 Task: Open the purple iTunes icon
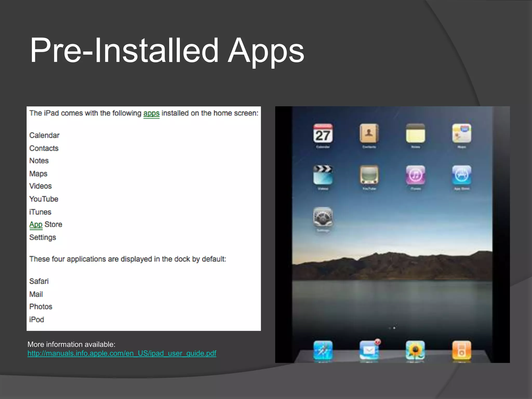click(x=415, y=175)
